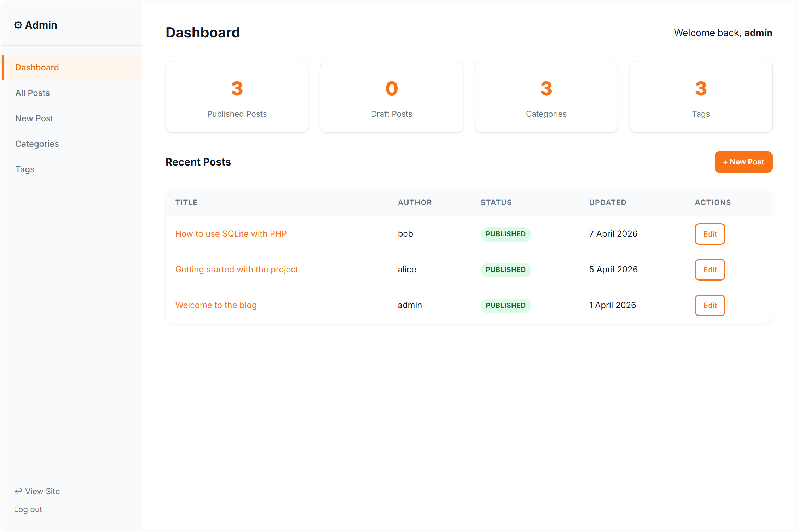This screenshot has height=532, width=798.
Task: Open Tags in sidebar menu
Action: tap(25, 169)
